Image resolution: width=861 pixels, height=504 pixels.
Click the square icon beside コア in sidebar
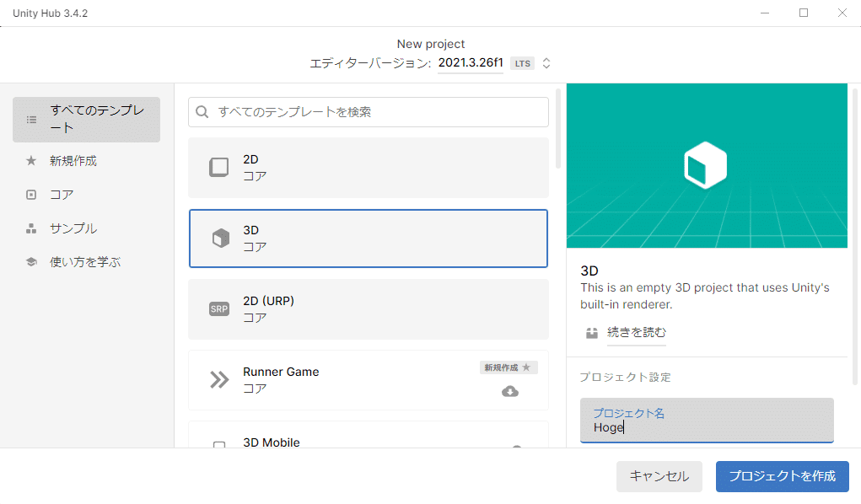click(x=31, y=195)
